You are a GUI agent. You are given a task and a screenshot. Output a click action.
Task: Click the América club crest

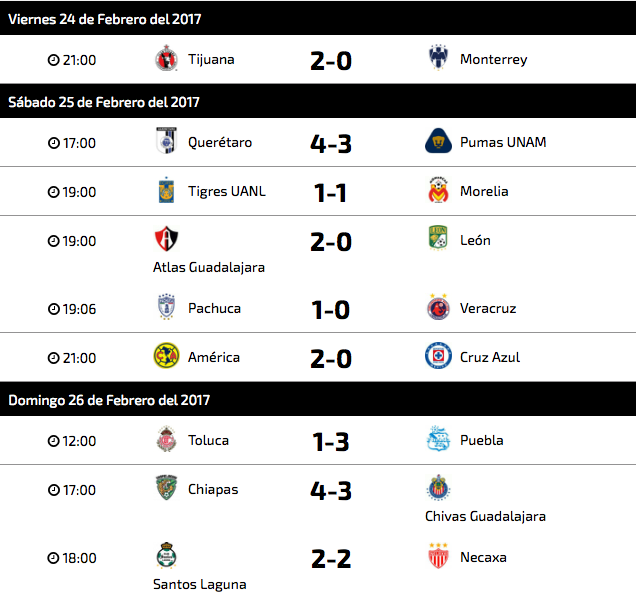tap(166, 357)
